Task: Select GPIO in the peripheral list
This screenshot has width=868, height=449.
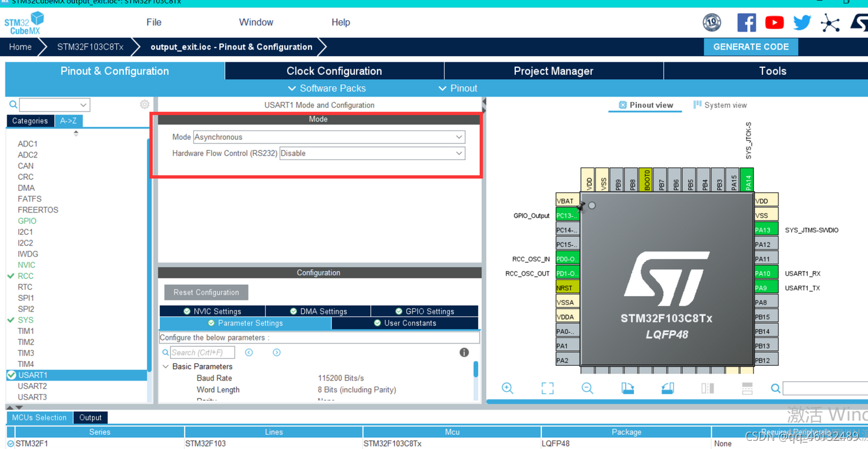Action: [x=27, y=221]
